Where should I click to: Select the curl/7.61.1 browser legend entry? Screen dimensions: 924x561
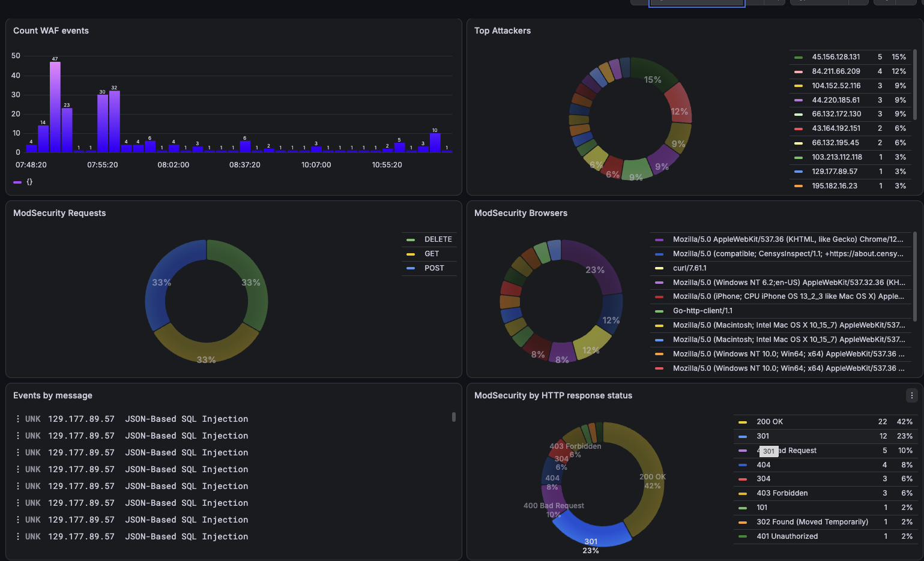coord(689,268)
